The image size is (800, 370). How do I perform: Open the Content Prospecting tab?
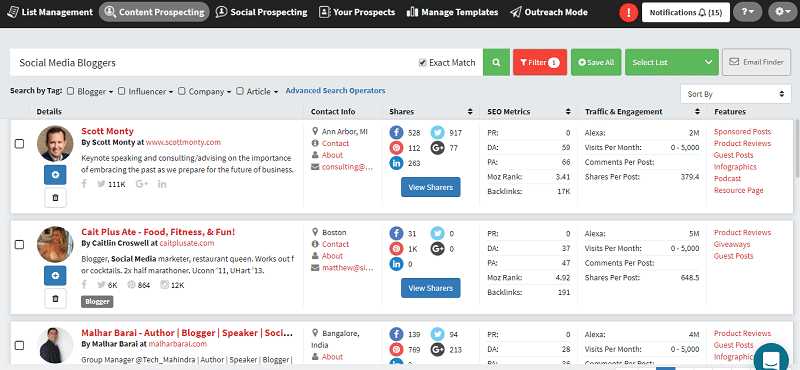point(154,12)
